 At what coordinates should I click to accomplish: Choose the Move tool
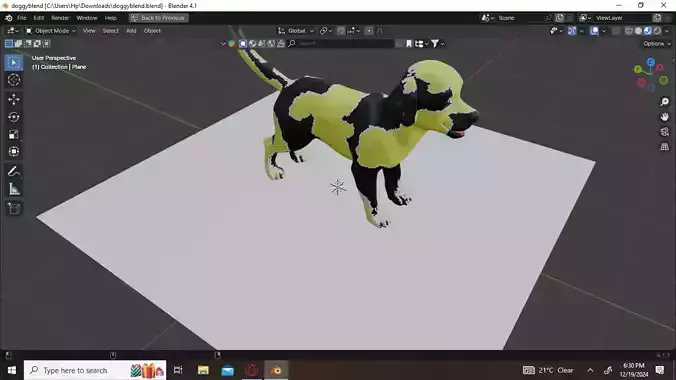tap(14, 100)
